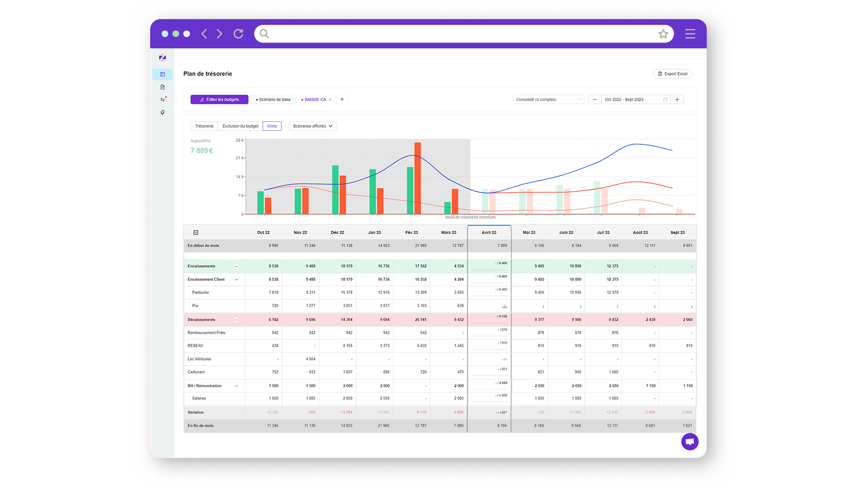Click the Éditer les budgets button
The width and height of the screenshot is (868, 488).
pyautogui.click(x=219, y=99)
